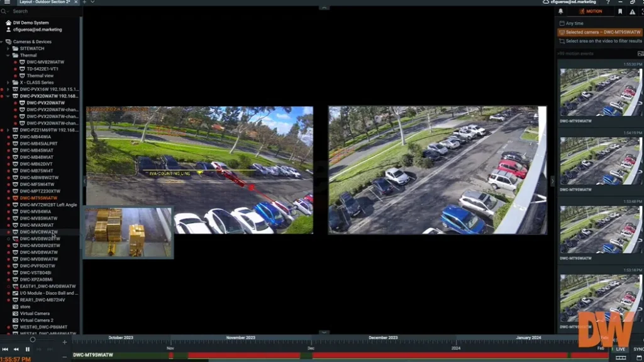Click the SITEWATCH folder icon

(15, 48)
